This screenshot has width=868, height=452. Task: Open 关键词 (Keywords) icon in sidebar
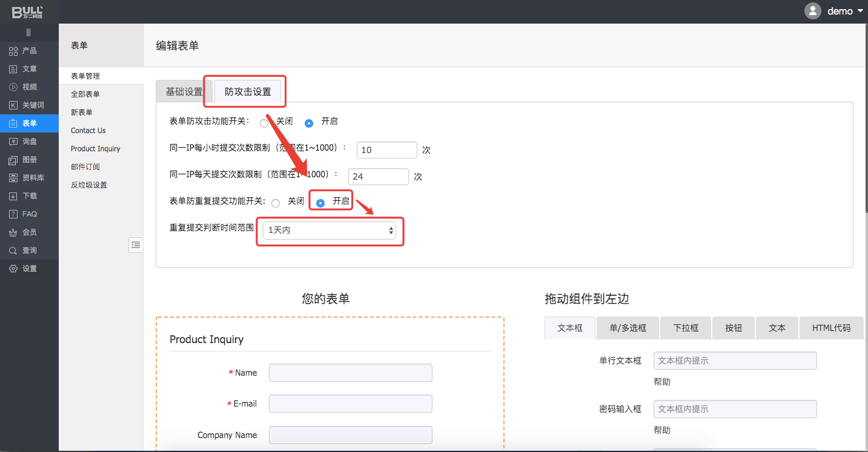pos(13,105)
